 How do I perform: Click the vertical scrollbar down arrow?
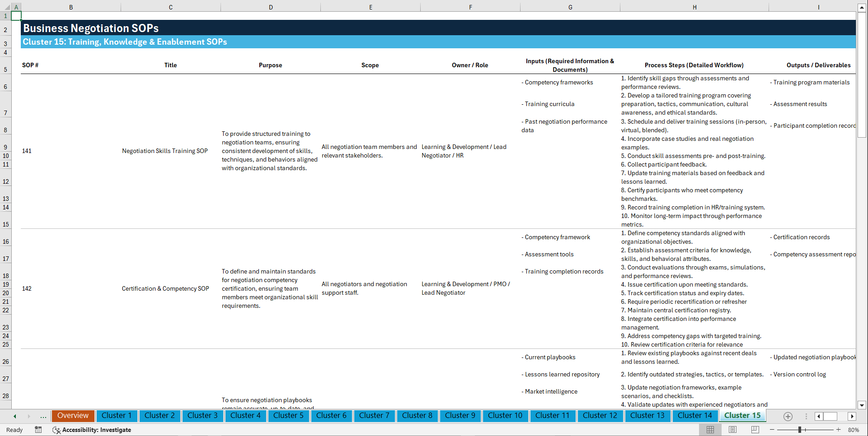[x=862, y=405]
